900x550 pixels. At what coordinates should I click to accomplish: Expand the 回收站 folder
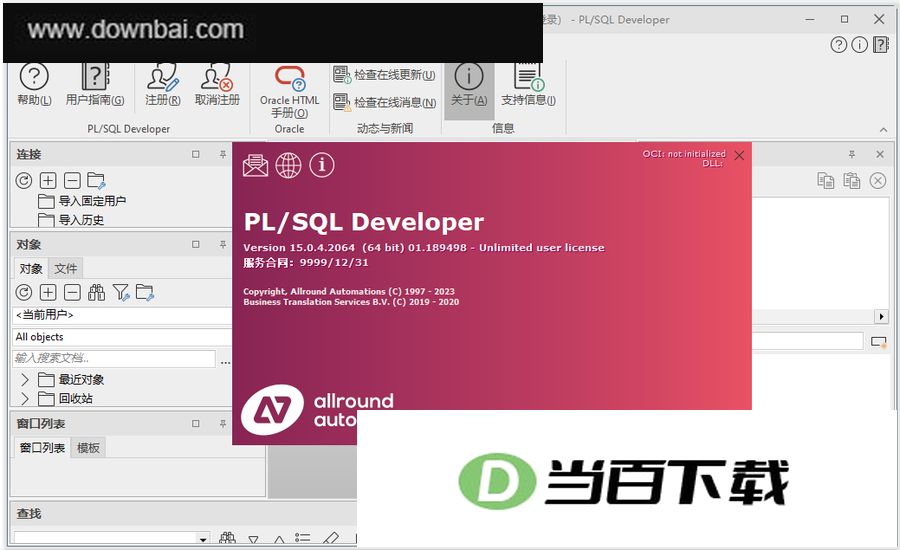25,398
